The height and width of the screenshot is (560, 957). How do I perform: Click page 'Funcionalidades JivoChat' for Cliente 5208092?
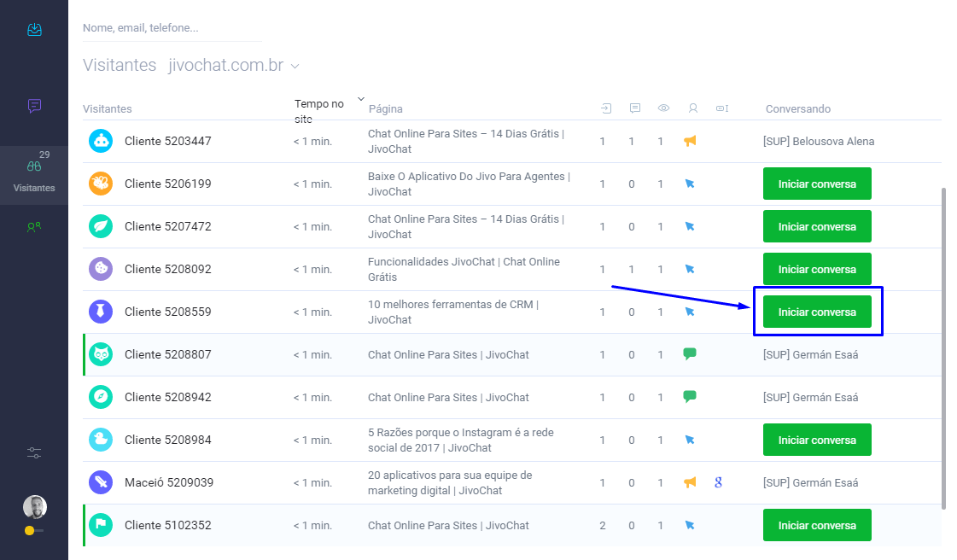(x=464, y=269)
